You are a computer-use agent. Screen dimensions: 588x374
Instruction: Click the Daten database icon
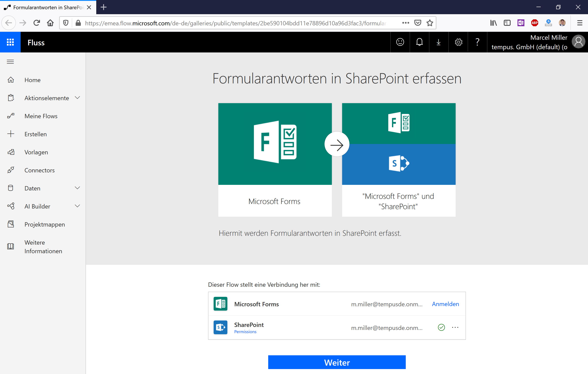tap(11, 188)
